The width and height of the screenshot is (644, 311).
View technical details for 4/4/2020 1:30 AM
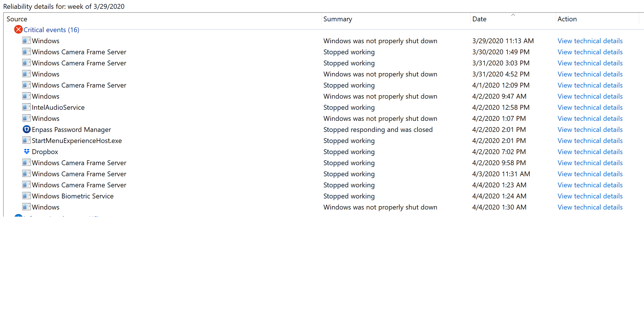pos(590,207)
